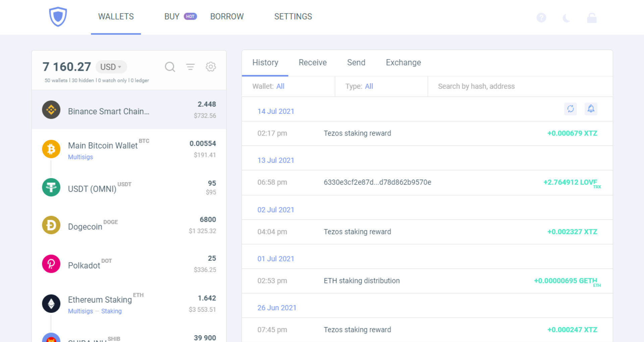Click Staking link under Ethereum Staking
The image size is (644, 342).
(111, 311)
